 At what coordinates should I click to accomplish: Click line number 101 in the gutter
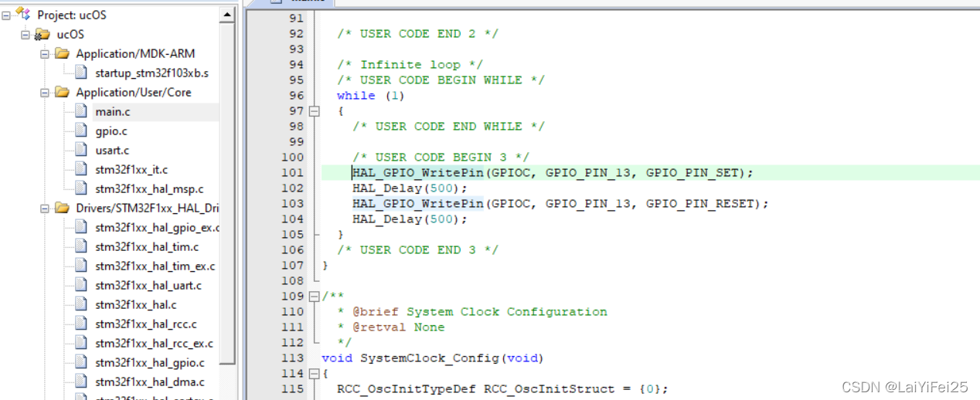coord(292,173)
